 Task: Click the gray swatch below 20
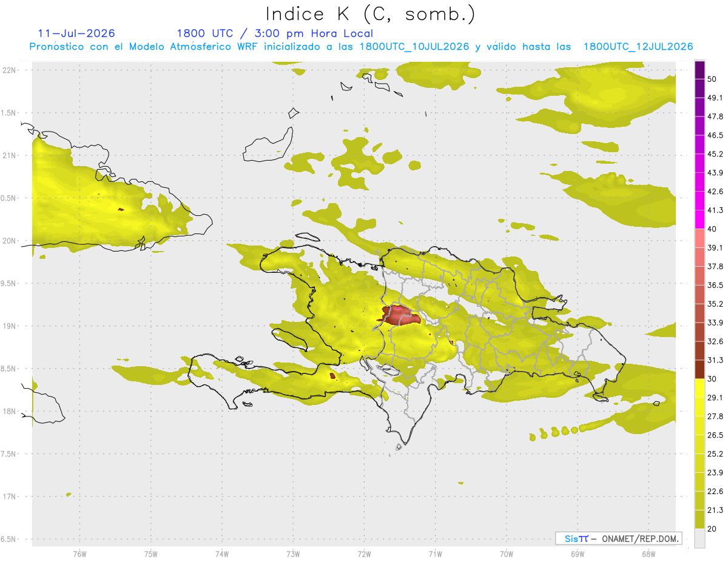[x=699, y=538]
